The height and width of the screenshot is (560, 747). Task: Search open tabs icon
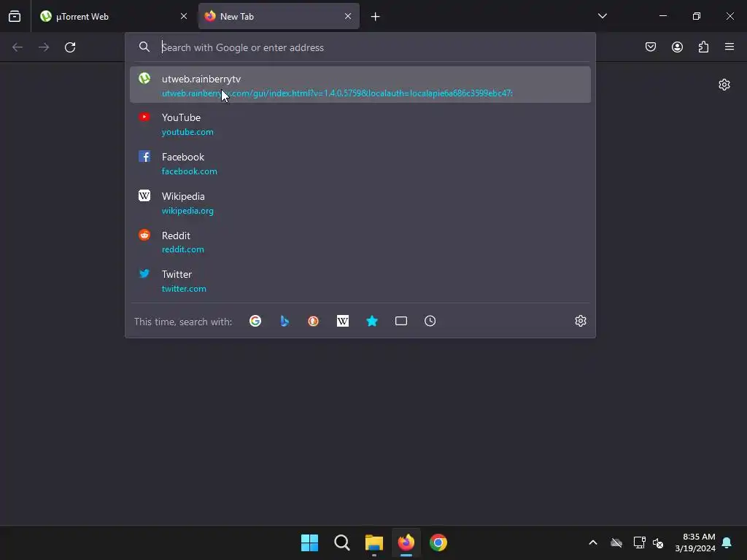[x=401, y=321]
